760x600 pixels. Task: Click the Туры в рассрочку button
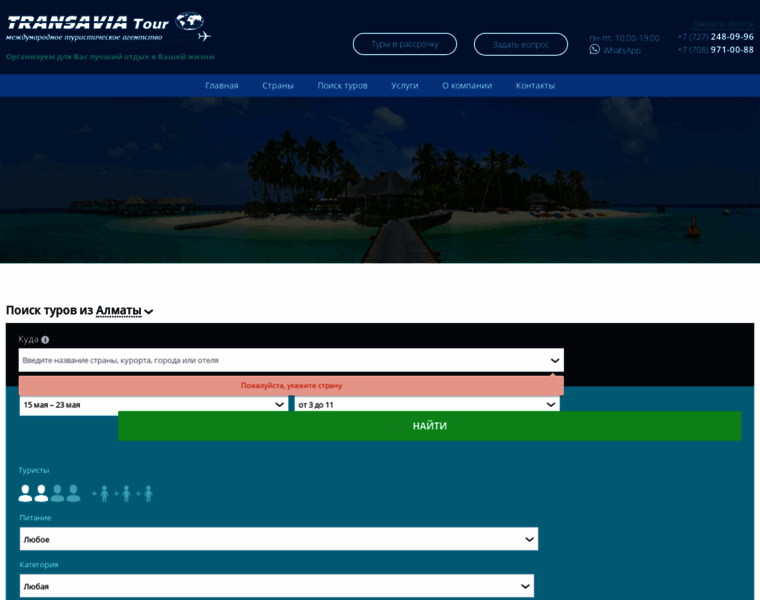coord(405,44)
